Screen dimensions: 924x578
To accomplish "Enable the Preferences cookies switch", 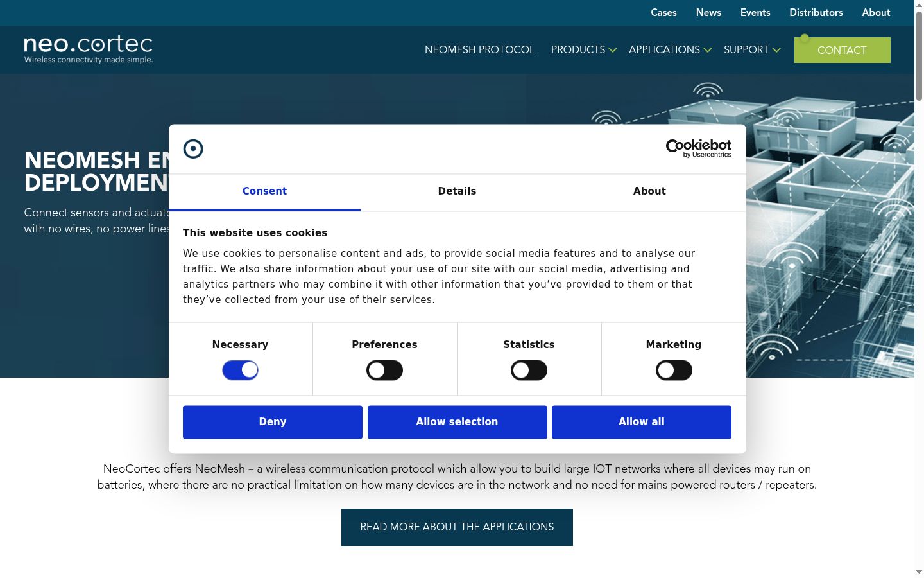I will click(384, 370).
